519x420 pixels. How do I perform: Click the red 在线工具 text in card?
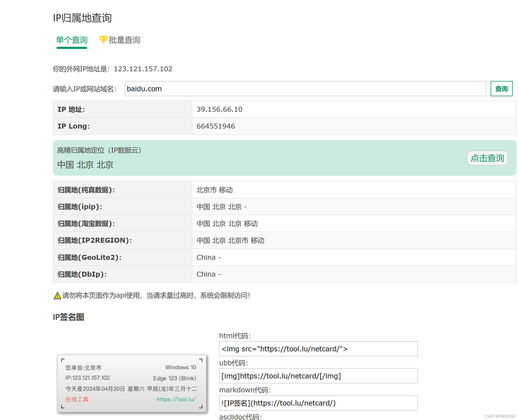click(x=77, y=399)
